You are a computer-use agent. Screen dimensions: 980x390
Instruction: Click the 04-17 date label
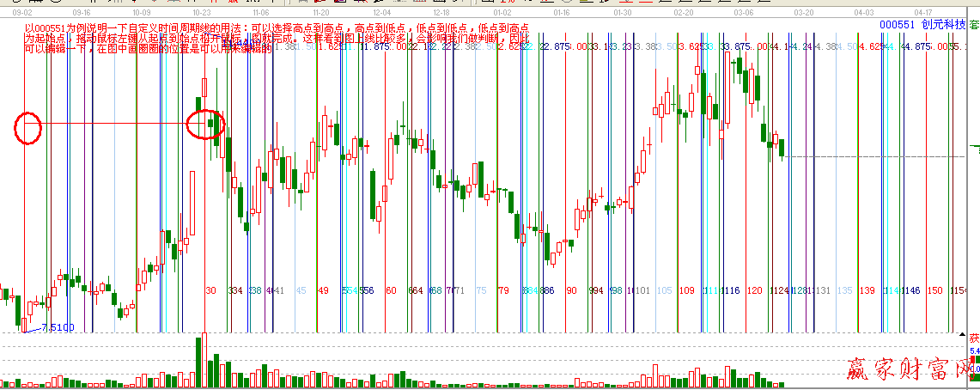point(923,13)
